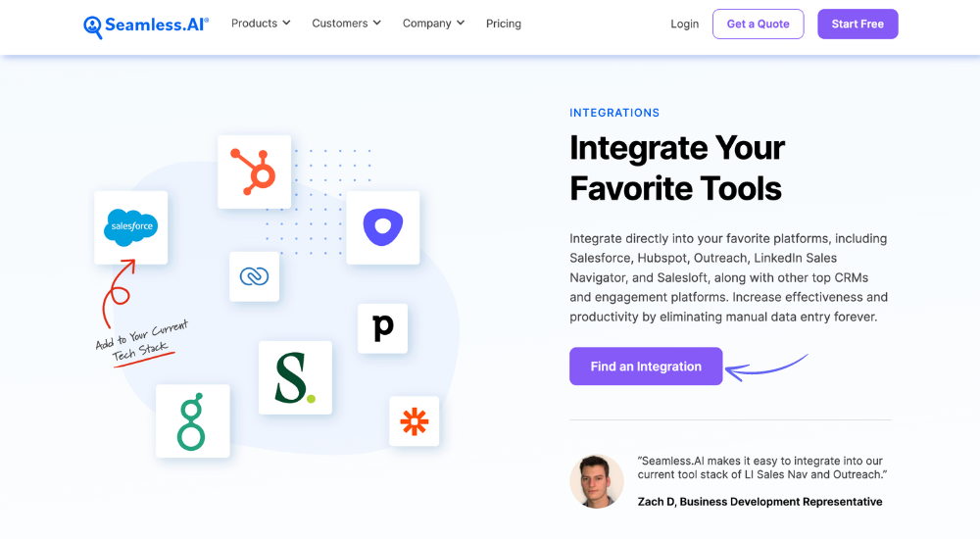Open the Customers menu
This screenshot has height=539, width=980.
[x=346, y=24]
